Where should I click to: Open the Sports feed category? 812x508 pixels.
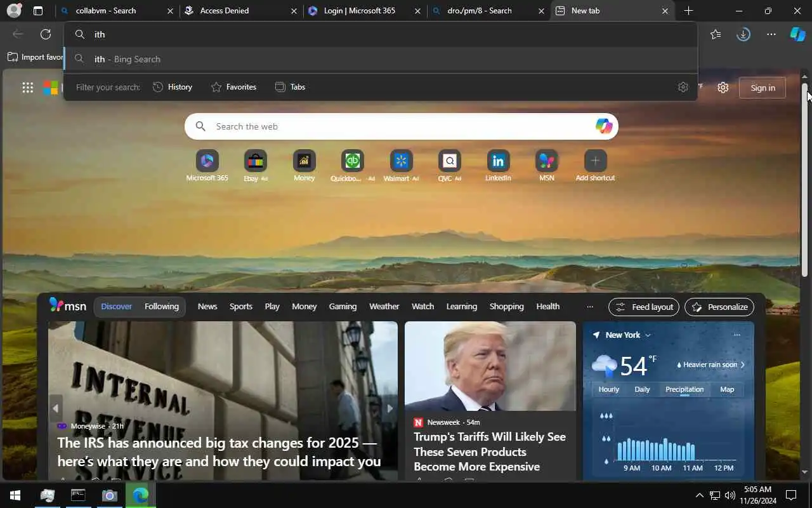tap(241, 307)
